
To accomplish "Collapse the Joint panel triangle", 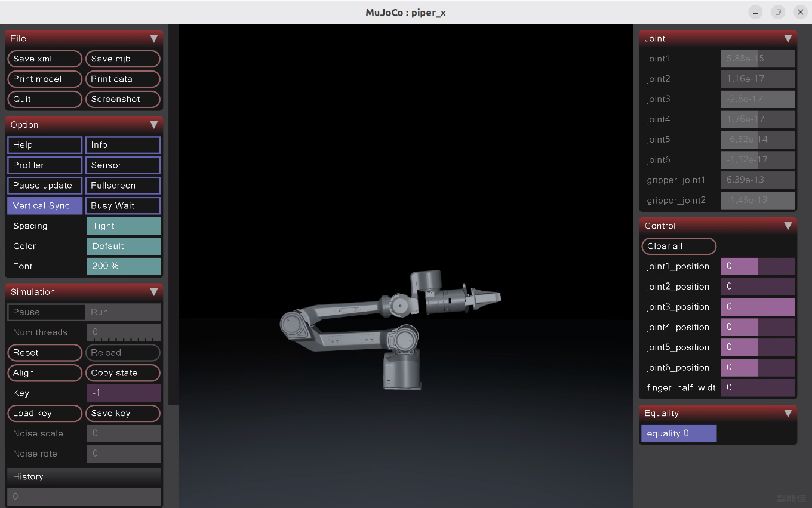I will click(x=788, y=39).
